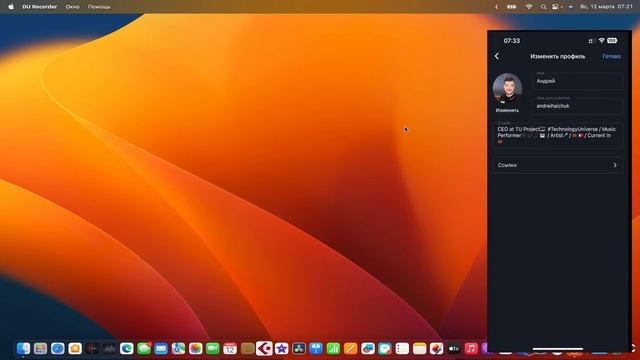This screenshot has height=360, width=640.
Task: Launch iMovie star icon in Dock
Action: (282, 348)
